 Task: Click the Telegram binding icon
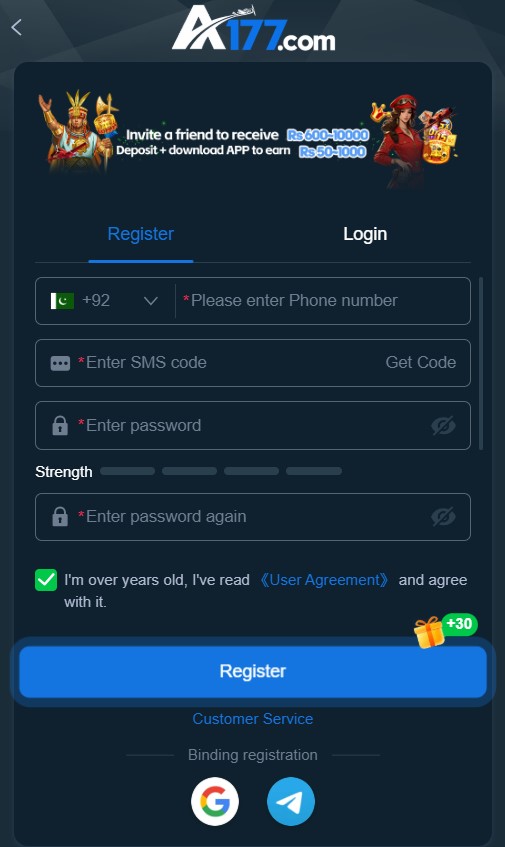tap(291, 801)
